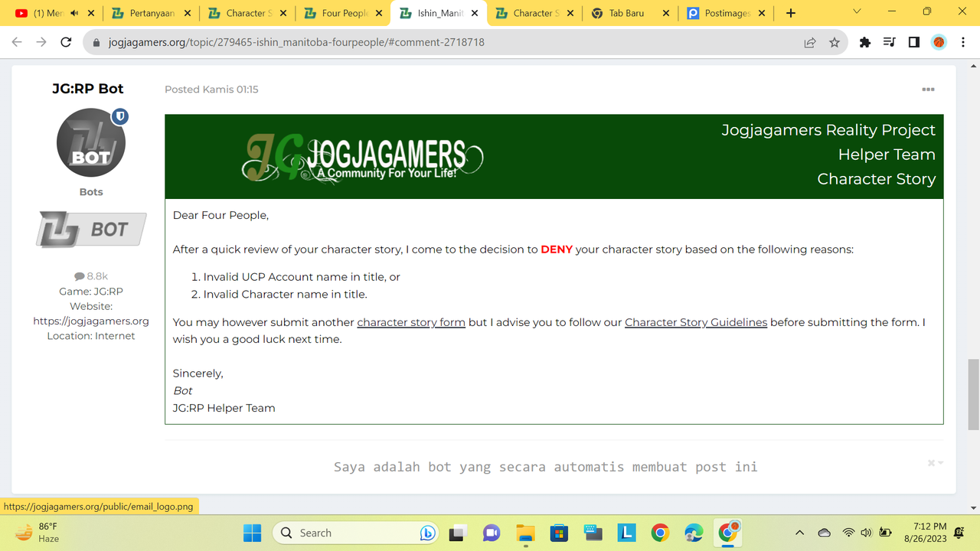Open OneDrive cloud tray icon
Image resolution: width=980 pixels, height=551 pixels.
pos(825,533)
